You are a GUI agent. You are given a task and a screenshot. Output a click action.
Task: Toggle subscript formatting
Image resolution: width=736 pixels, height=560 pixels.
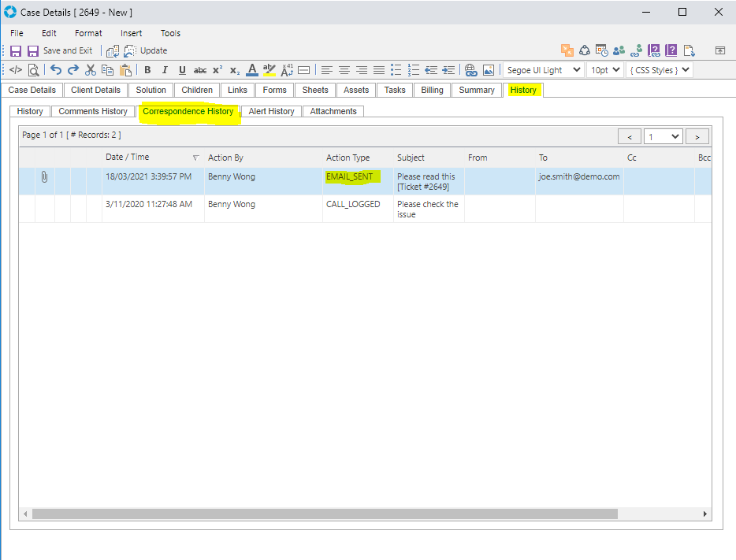click(235, 70)
